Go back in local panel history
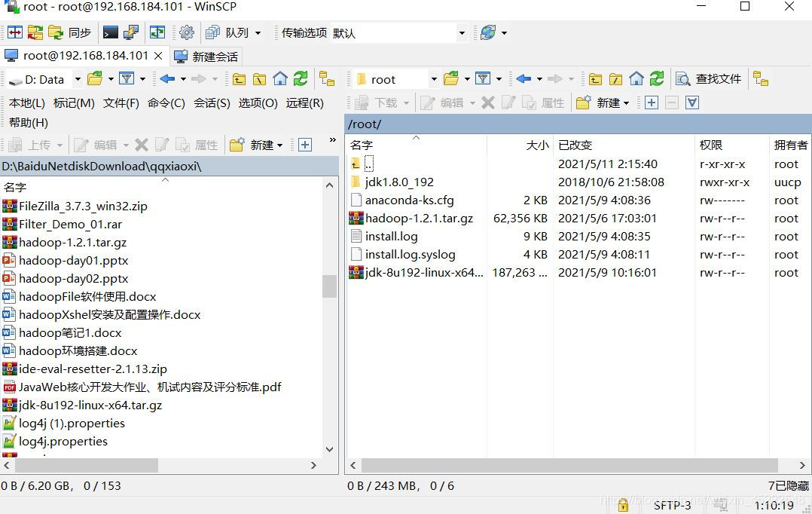The height and width of the screenshot is (514, 812). click(166, 78)
